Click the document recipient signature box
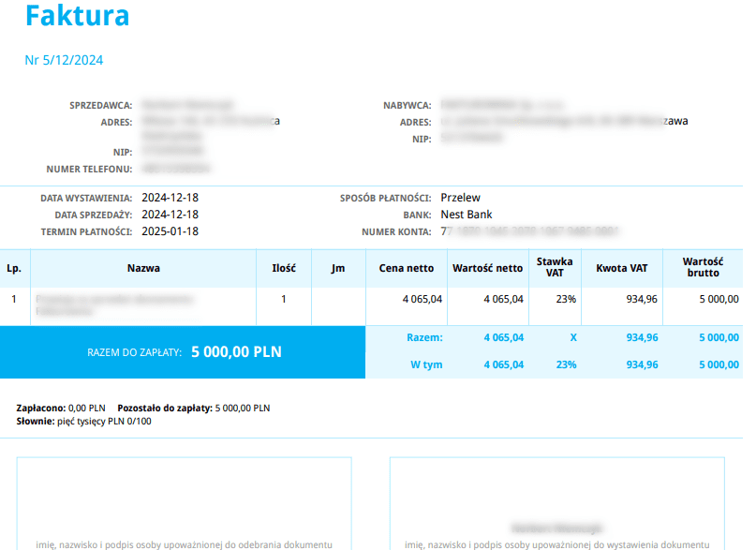This screenshot has width=756, height=550. pyautogui.click(x=184, y=501)
